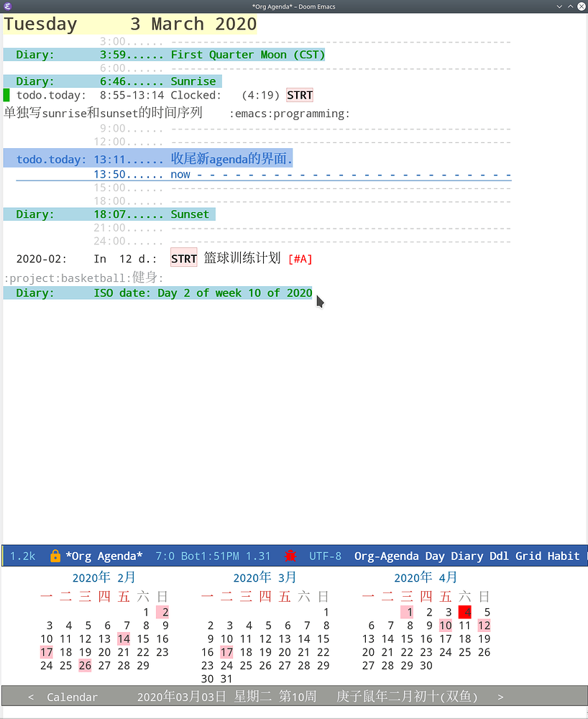Click the next arrow in the Calendar bar
The image size is (588, 719).
pyautogui.click(x=500, y=696)
